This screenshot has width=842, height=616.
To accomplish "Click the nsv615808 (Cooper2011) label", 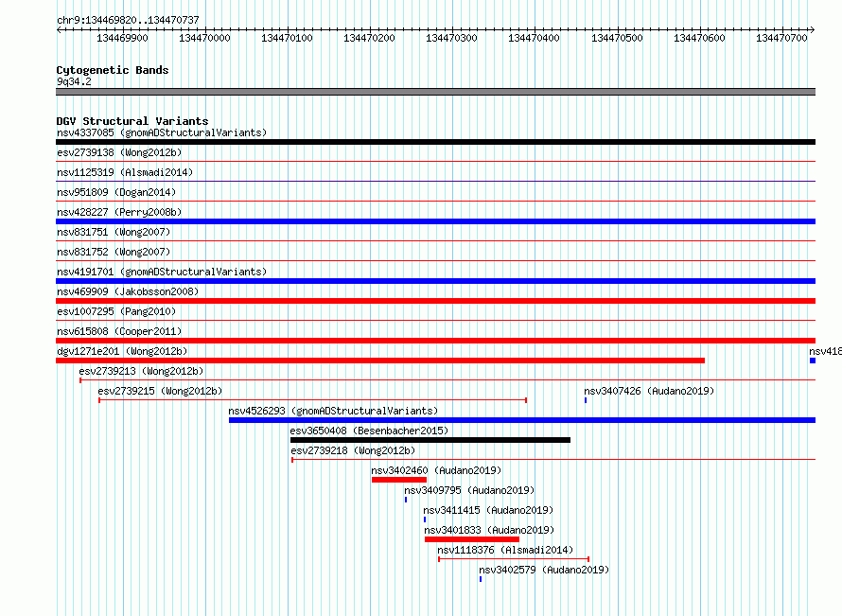I will coord(119,331).
